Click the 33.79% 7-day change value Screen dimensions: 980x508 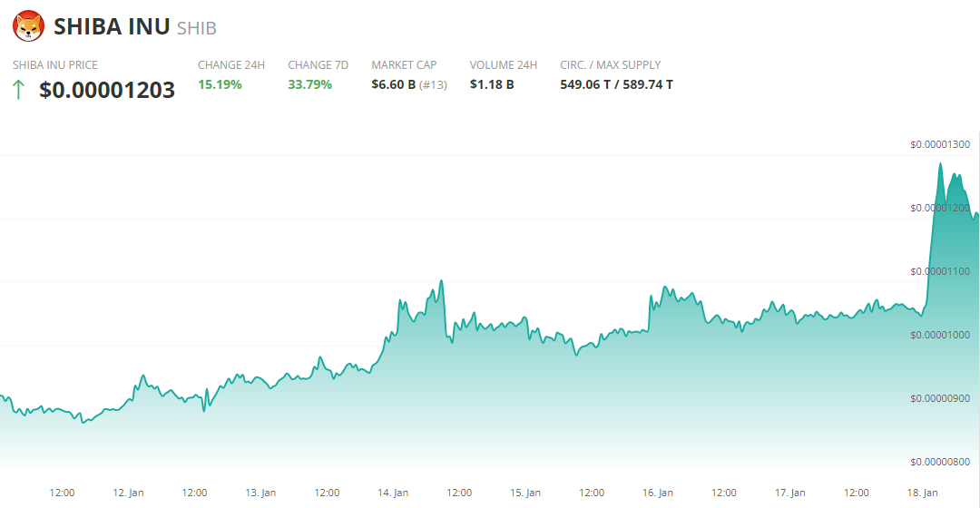pyautogui.click(x=309, y=84)
